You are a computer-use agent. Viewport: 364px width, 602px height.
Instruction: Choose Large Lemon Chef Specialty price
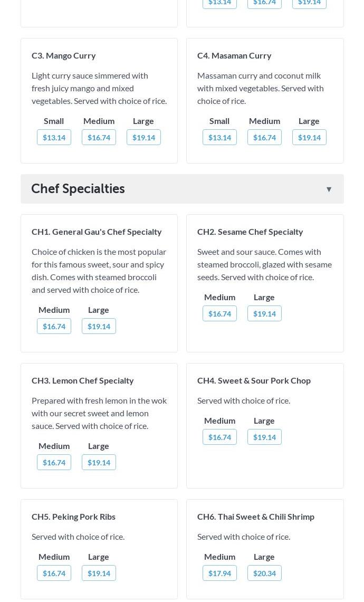tap(99, 462)
